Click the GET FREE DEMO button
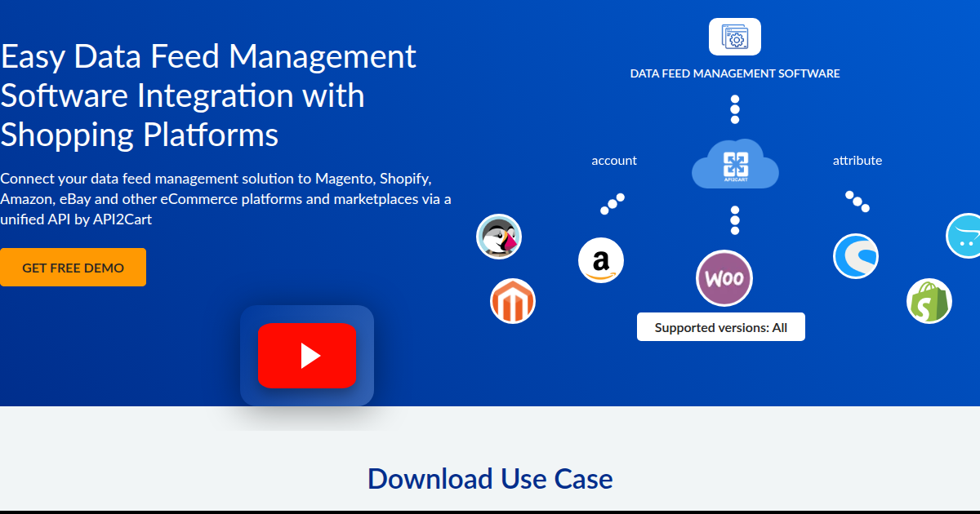980x514 pixels. coord(73,268)
